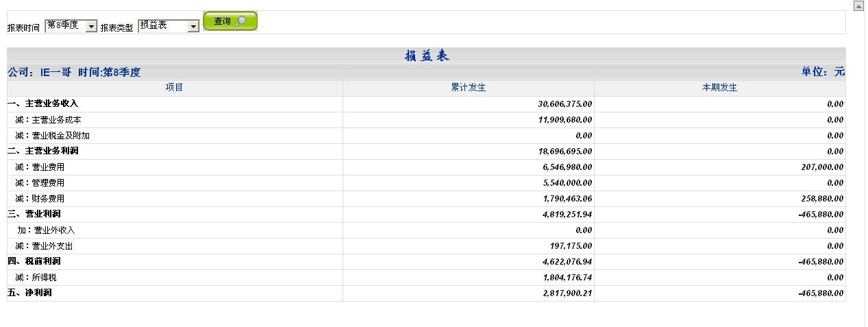This screenshot has height=327, width=868.
Task: Click value 4,622,076.94
Action: click(x=568, y=262)
